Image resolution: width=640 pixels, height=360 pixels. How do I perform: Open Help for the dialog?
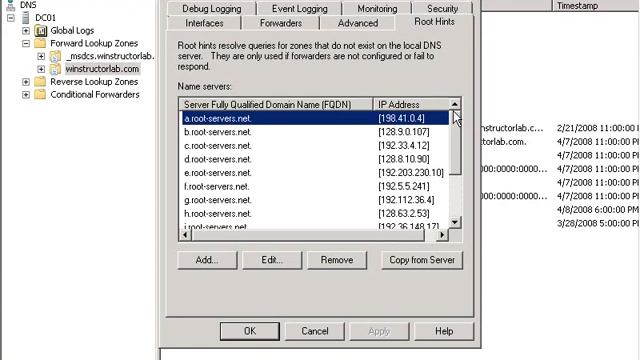[444, 331]
